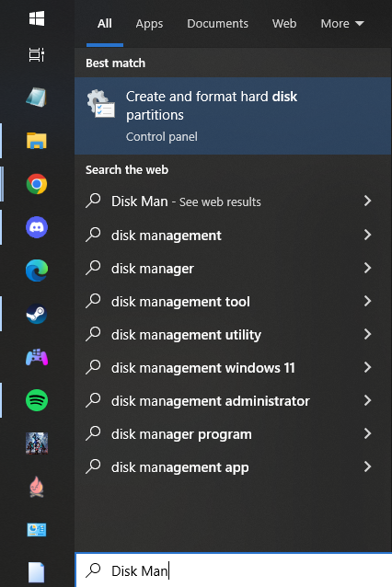Click the 'Search the web' header
This screenshot has width=392, height=587.
tap(127, 169)
